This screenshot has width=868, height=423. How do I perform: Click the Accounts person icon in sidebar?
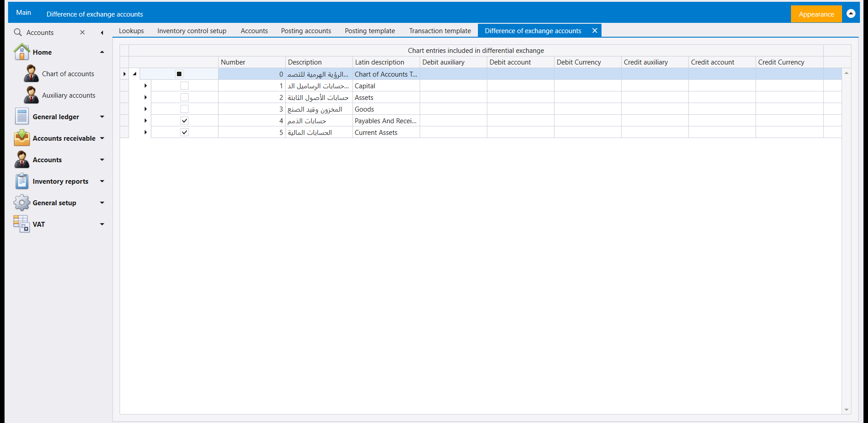21,160
